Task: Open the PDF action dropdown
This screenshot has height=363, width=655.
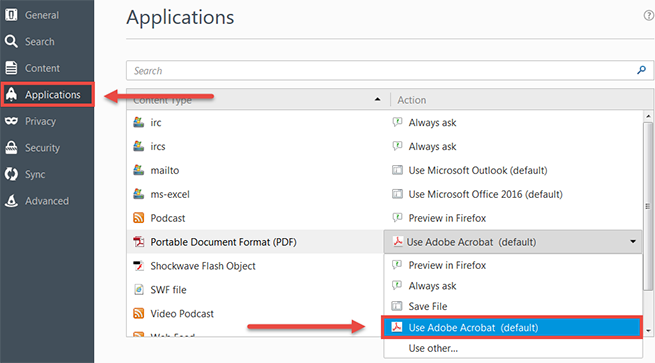Action: pyautogui.click(x=513, y=241)
